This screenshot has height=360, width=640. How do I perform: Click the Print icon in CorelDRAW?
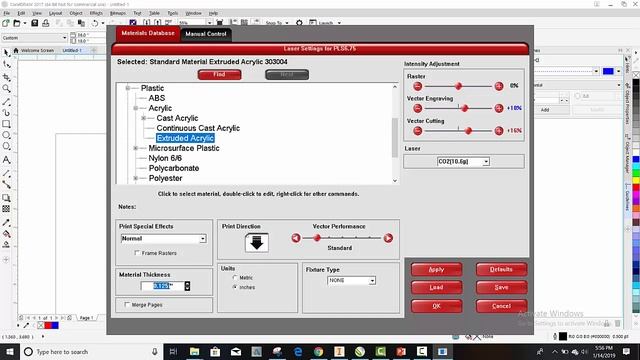(x=46, y=23)
